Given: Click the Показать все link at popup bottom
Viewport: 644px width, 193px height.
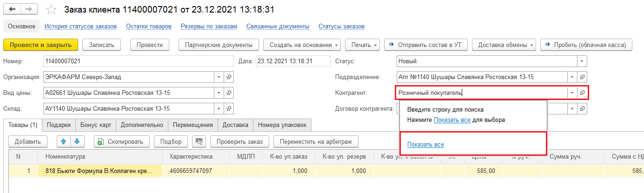Looking at the screenshot, I should pyautogui.click(x=425, y=145).
